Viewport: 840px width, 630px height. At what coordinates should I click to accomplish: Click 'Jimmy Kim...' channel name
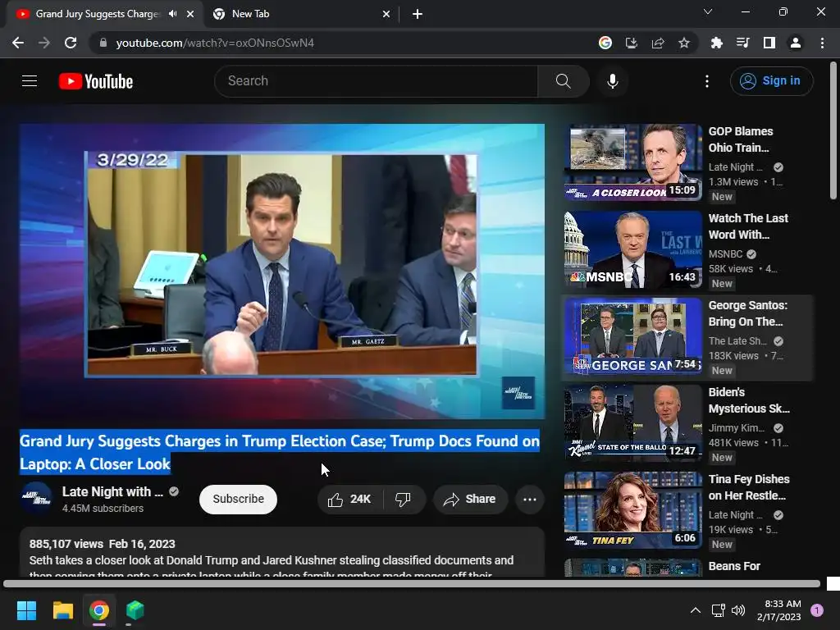coord(737,428)
